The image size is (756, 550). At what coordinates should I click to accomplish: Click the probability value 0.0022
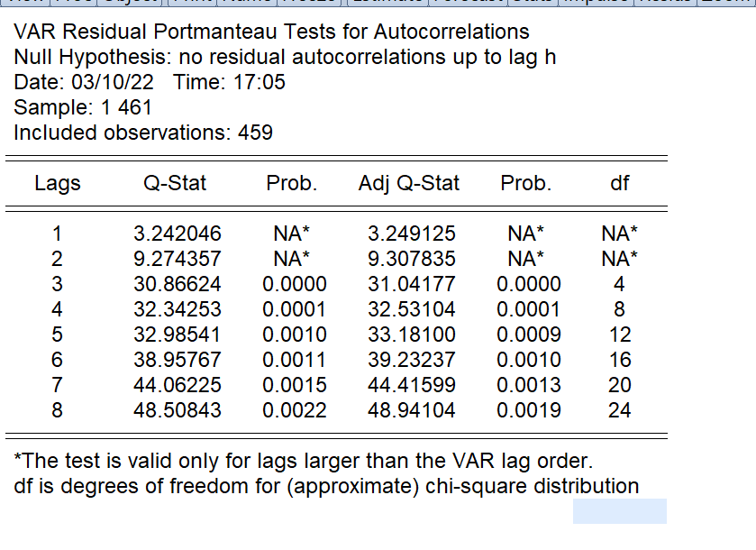[x=294, y=410]
